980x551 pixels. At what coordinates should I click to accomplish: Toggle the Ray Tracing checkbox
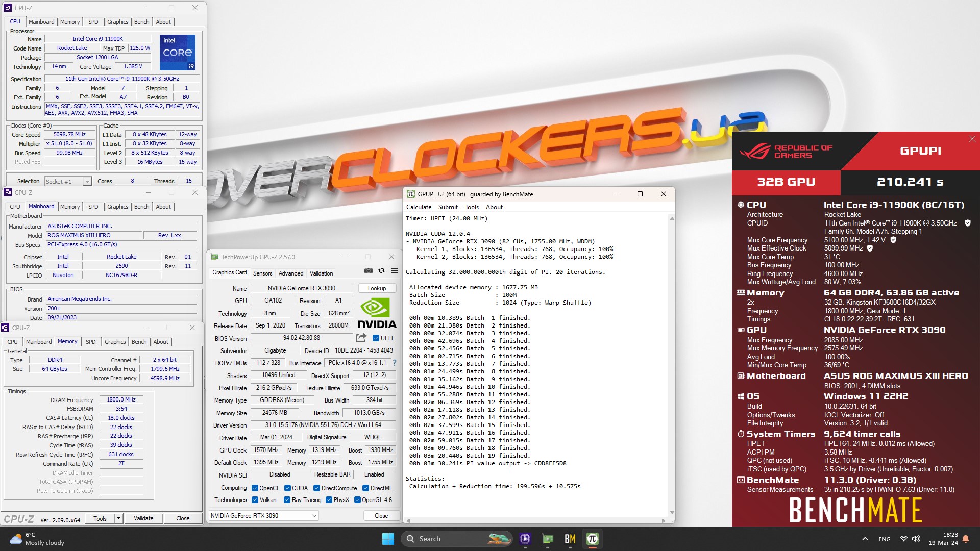[x=287, y=499]
